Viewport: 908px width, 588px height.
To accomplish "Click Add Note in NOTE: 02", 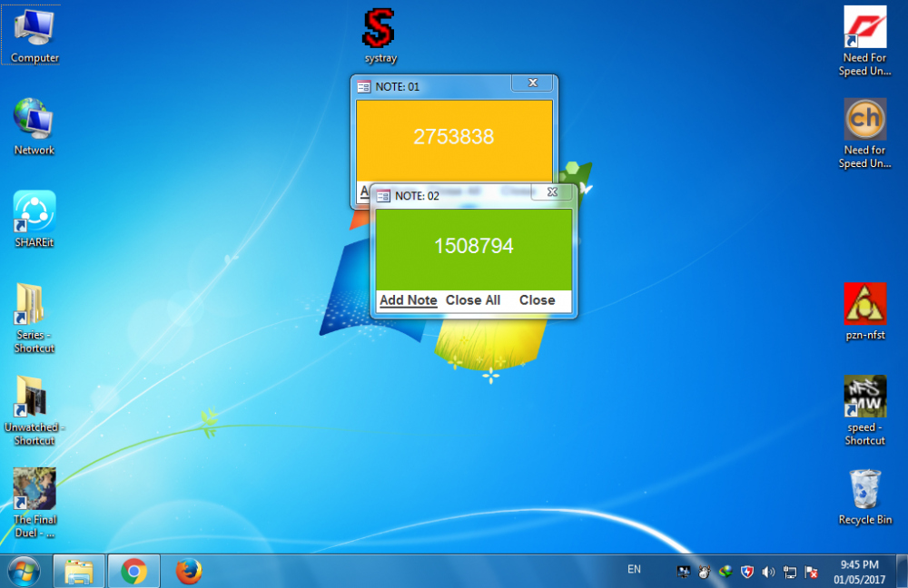I will 409,300.
